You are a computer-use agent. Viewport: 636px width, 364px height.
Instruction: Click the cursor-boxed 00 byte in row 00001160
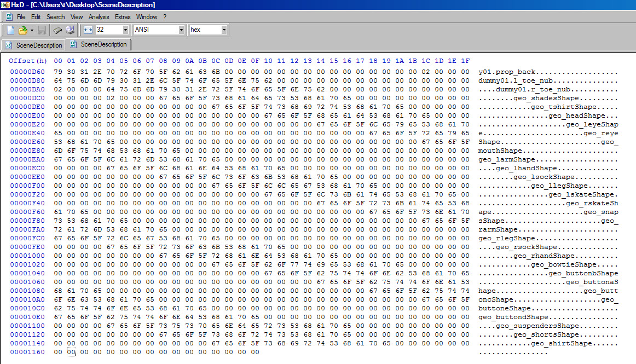click(x=71, y=353)
